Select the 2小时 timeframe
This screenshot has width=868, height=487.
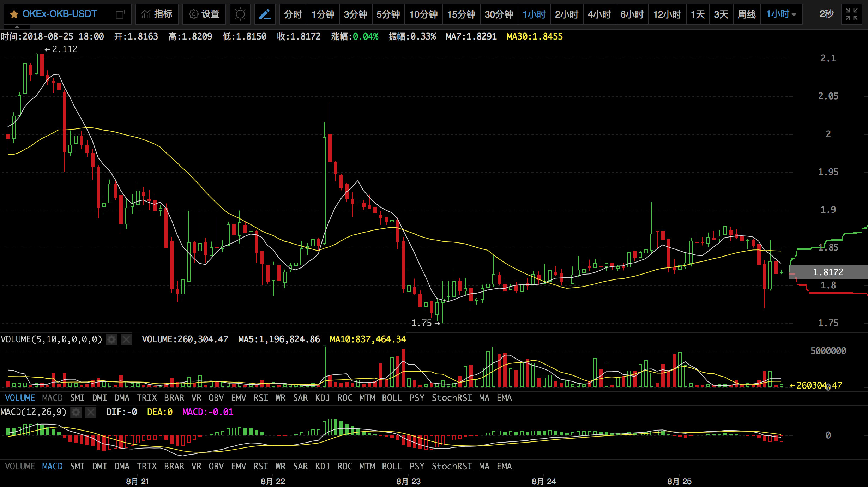[567, 14]
